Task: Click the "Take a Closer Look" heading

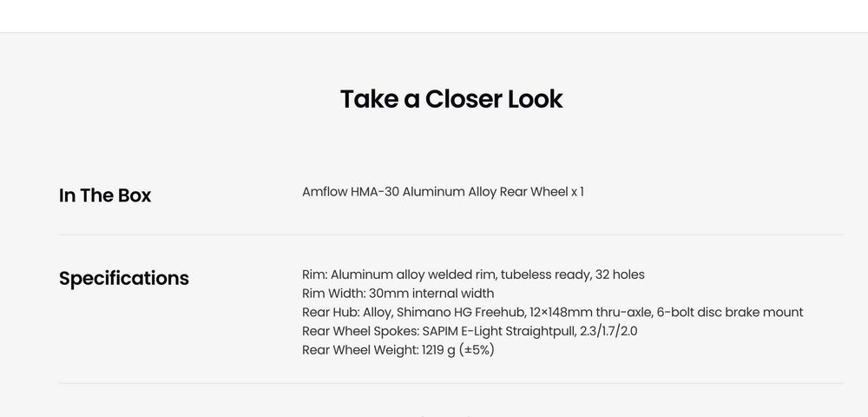Action: (450, 99)
